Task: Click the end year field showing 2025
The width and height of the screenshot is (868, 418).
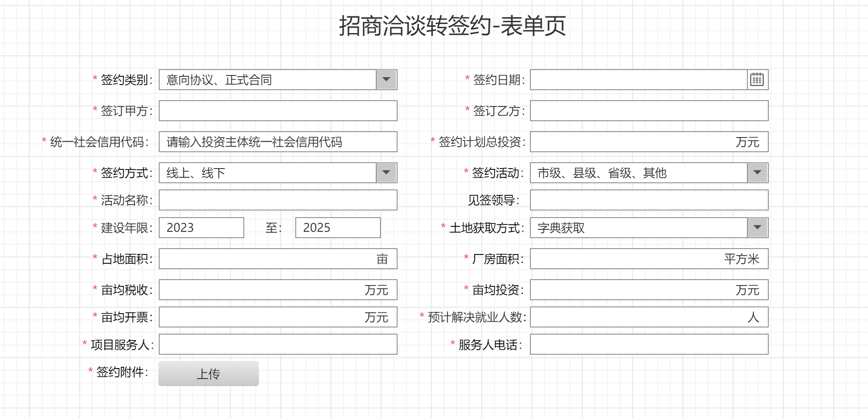Action: tap(338, 228)
